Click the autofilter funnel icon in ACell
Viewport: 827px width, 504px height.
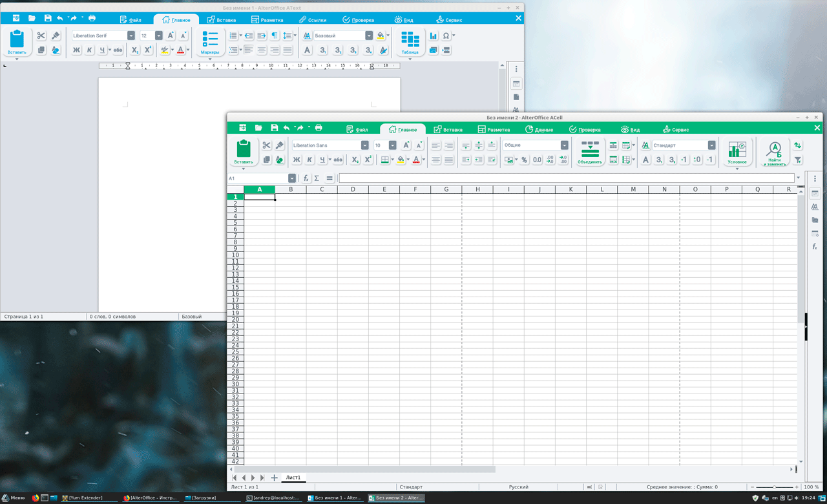tap(798, 160)
